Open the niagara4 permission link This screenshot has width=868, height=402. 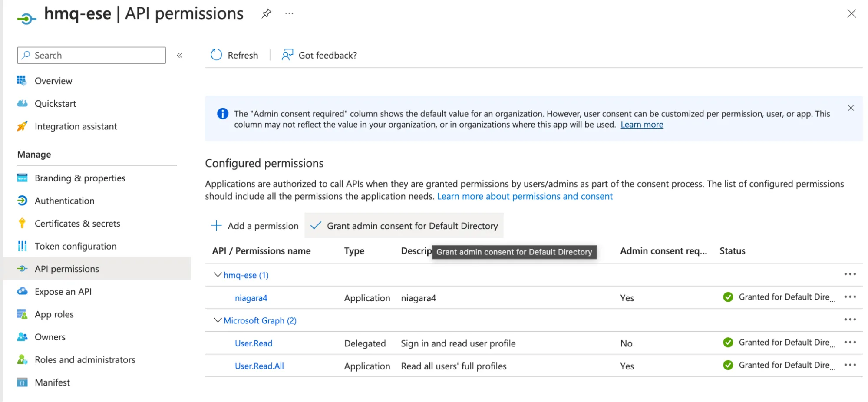(x=251, y=298)
